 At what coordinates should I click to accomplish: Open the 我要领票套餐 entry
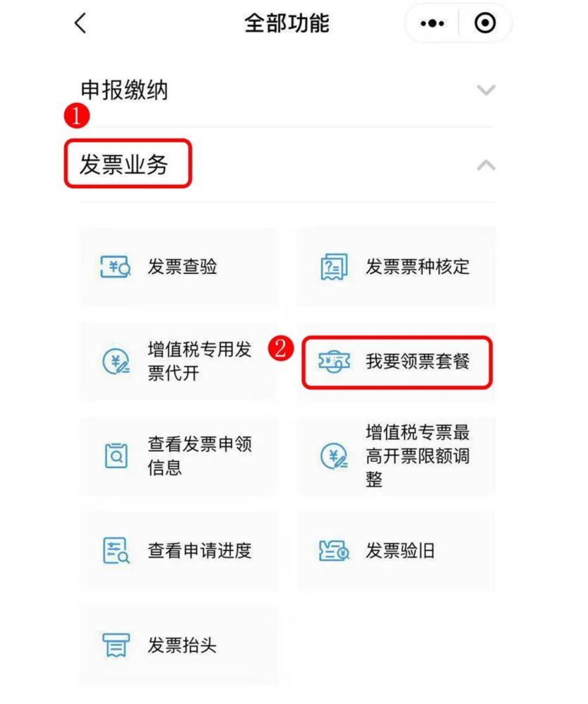396,361
